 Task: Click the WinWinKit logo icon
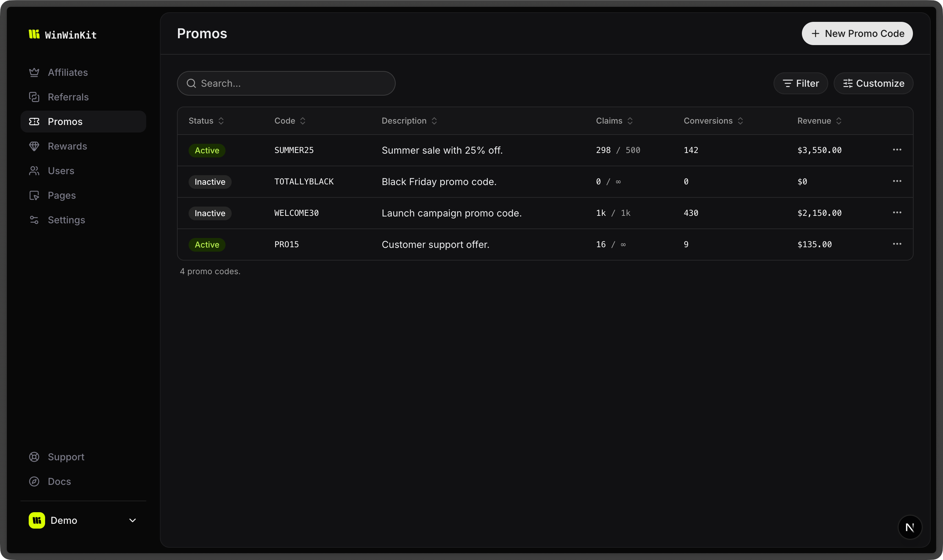pos(34,34)
